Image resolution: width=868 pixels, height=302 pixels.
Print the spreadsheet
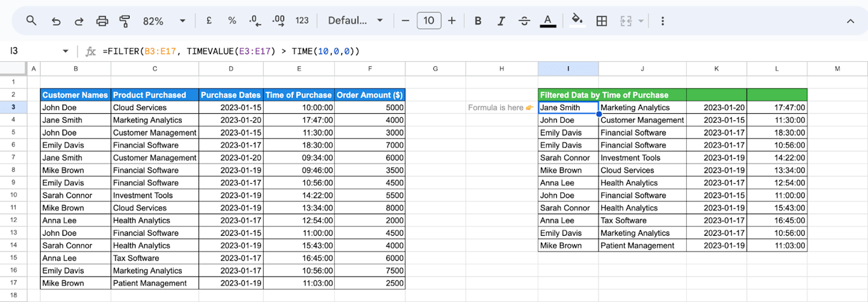point(102,21)
